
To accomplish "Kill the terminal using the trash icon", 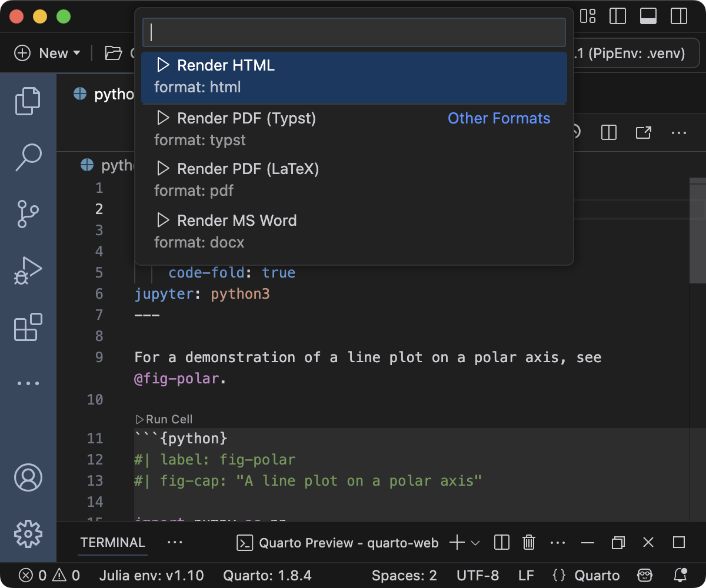I will tap(528, 543).
